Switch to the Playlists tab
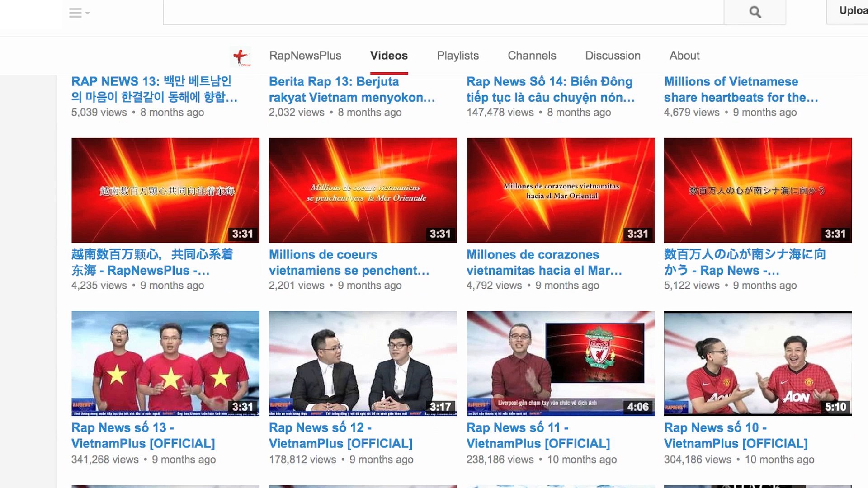This screenshot has height=488, width=868. tap(458, 56)
